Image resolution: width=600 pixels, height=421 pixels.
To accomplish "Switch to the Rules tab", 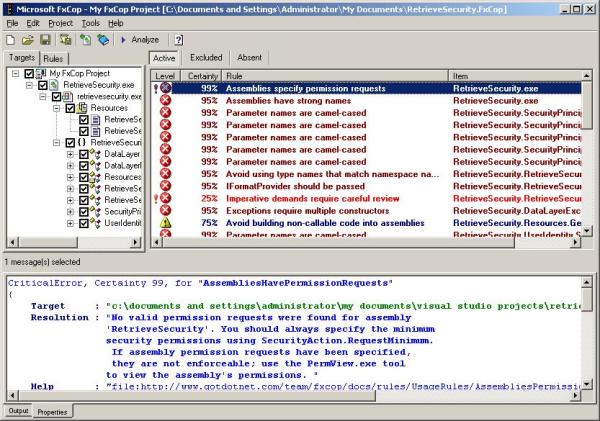I will [53, 59].
